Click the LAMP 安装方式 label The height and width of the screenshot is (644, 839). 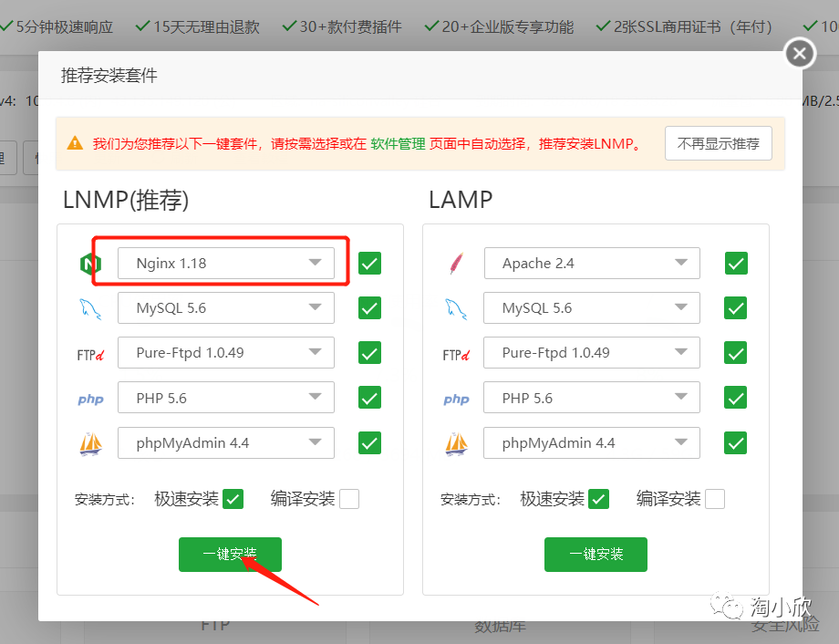click(x=471, y=500)
